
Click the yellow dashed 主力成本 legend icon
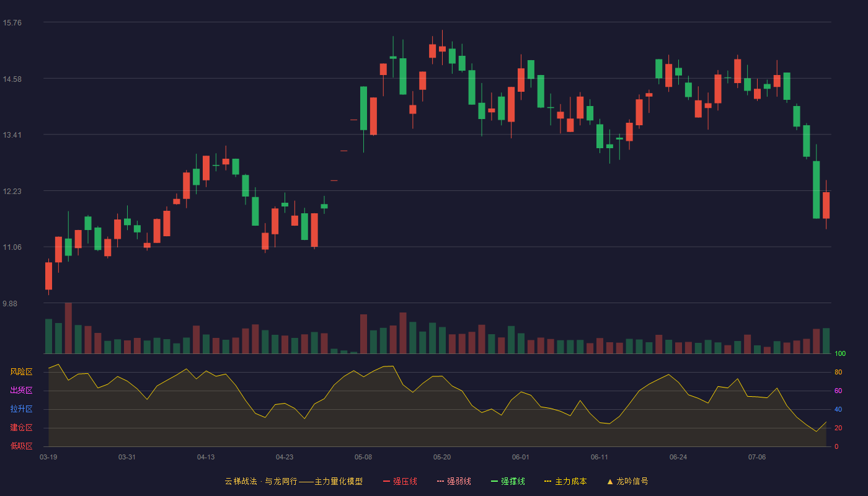point(548,481)
